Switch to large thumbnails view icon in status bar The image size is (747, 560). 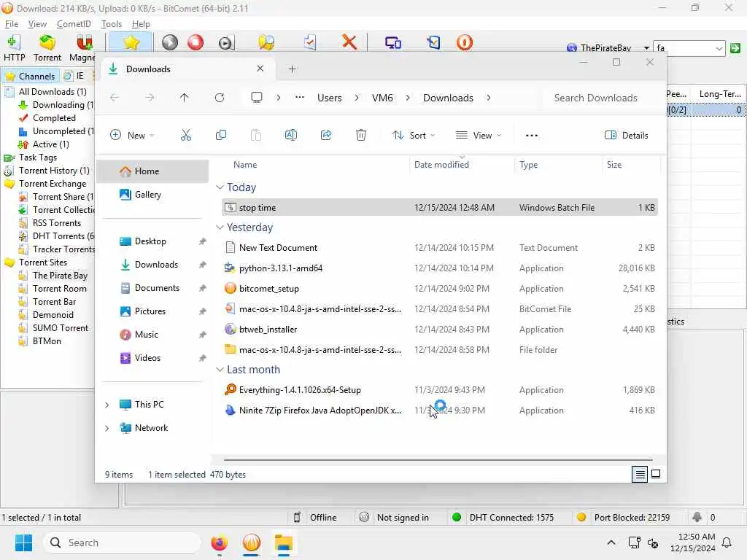pos(656,474)
